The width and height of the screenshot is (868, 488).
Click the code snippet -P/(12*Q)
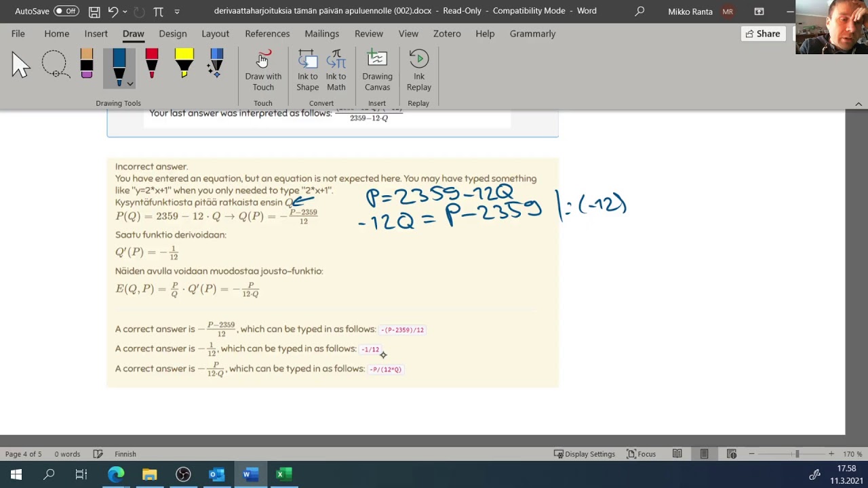click(x=385, y=369)
